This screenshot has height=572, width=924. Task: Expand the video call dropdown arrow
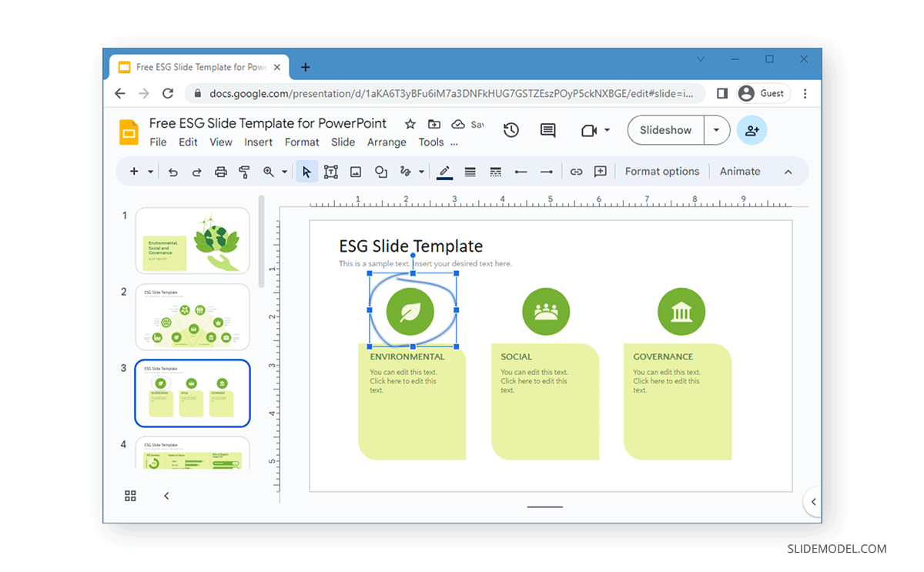click(x=607, y=130)
